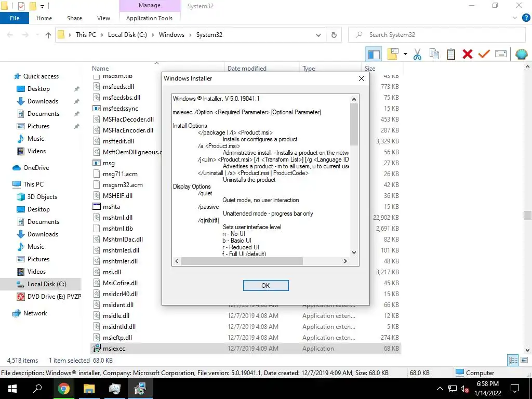Select the msiexec application icon
Viewport: 532px width, 399px height.
[97, 349]
